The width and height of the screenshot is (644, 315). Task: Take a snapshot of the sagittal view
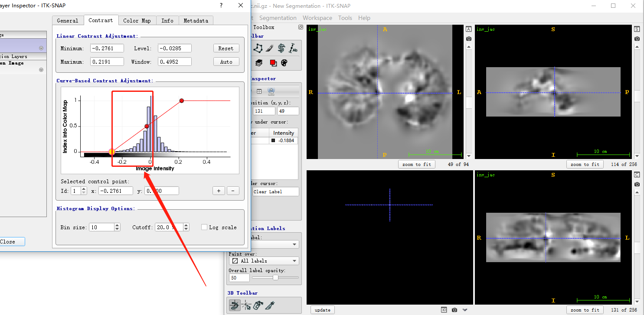tap(637, 39)
